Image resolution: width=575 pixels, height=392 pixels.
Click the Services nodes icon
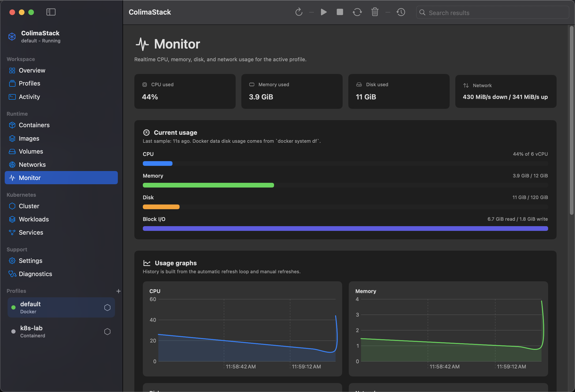click(x=12, y=233)
